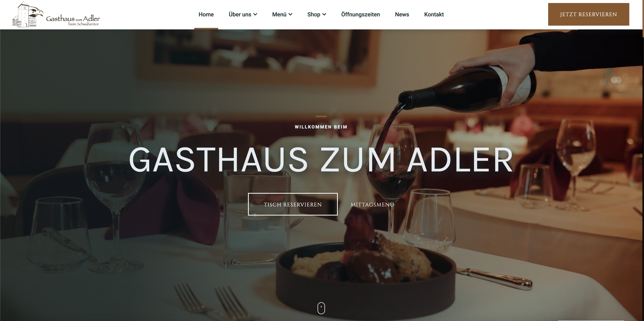
Task: Go to the Home menu item
Action: pyautogui.click(x=206, y=15)
